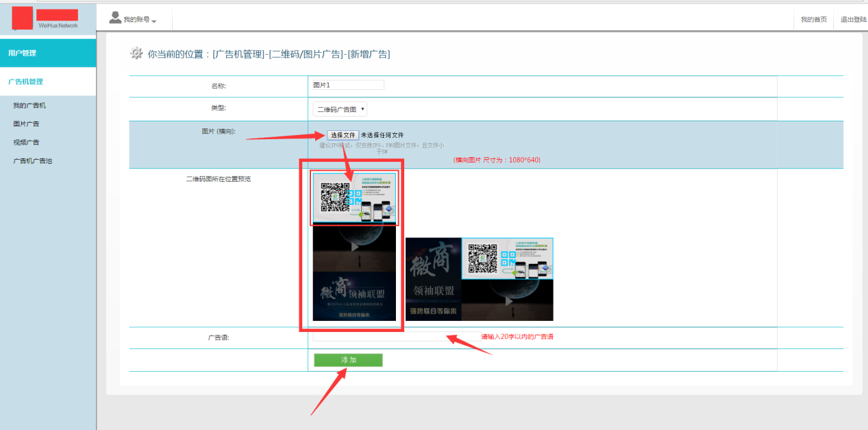Focus the 名称 field containing 图片1
The width and height of the screenshot is (868, 430).
pyautogui.click(x=348, y=85)
